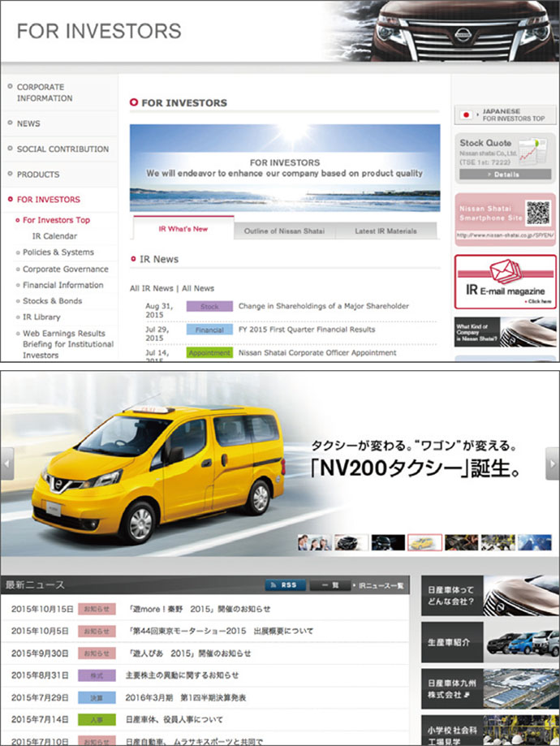The height and width of the screenshot is (746, 560).
Task: Open 生産車紹介 banner
Action: click(490, 642)
